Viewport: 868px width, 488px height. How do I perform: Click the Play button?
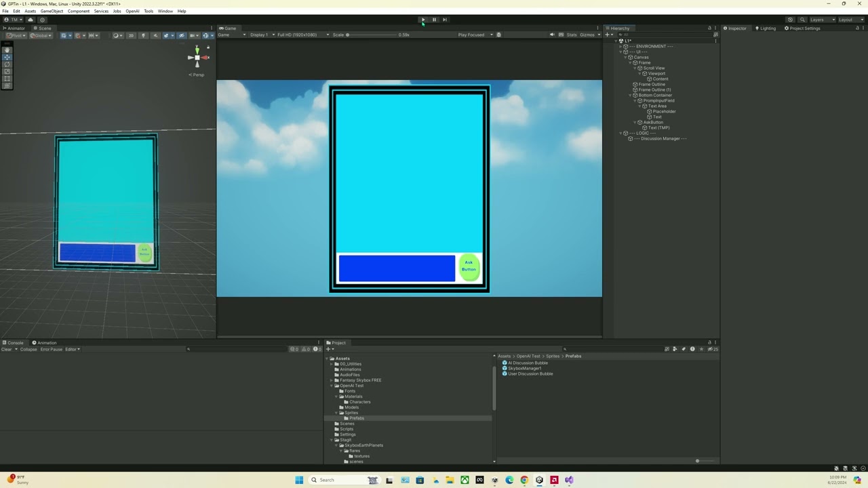click(422, 20)
